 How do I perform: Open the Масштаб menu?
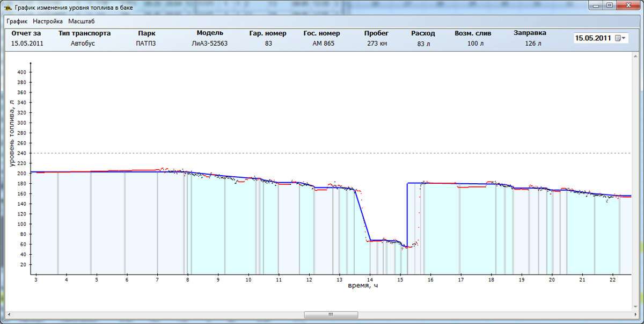click(x=82, y=21)
